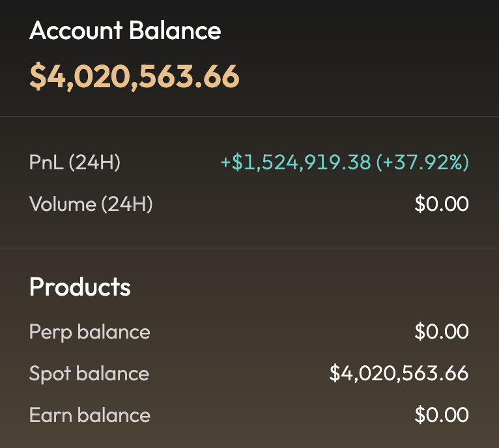
Task: Click the green +$1,524,919.38 PnL amount
Action: point(296,162)
